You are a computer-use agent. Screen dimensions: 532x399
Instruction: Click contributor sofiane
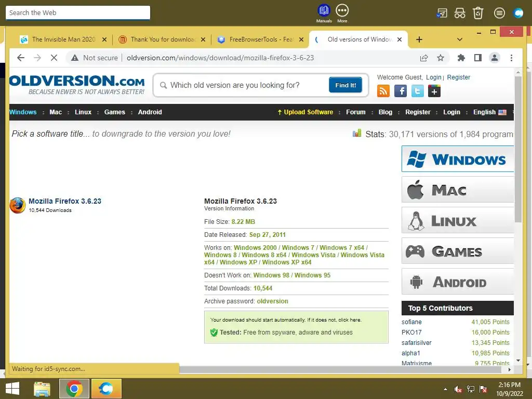tap(411, 322)
